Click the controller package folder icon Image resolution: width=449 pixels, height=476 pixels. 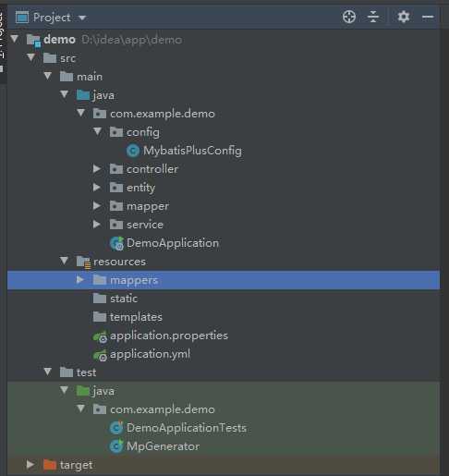[116, 169]
